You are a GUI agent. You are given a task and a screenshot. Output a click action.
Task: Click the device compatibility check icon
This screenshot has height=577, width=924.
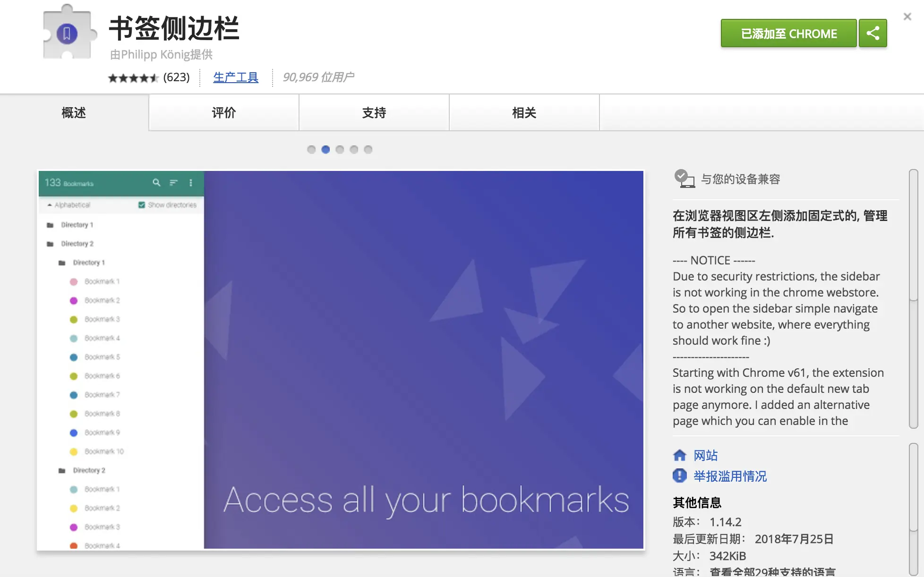tap(684, 179)
